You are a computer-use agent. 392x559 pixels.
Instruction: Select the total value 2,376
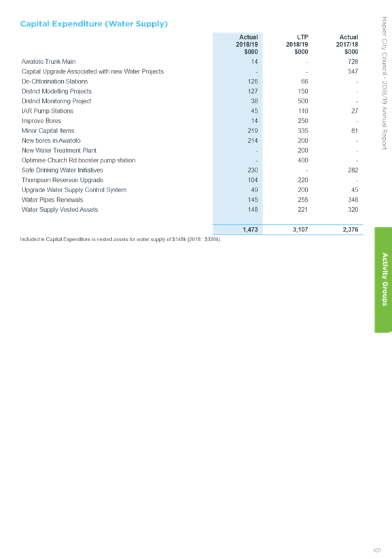351,230
